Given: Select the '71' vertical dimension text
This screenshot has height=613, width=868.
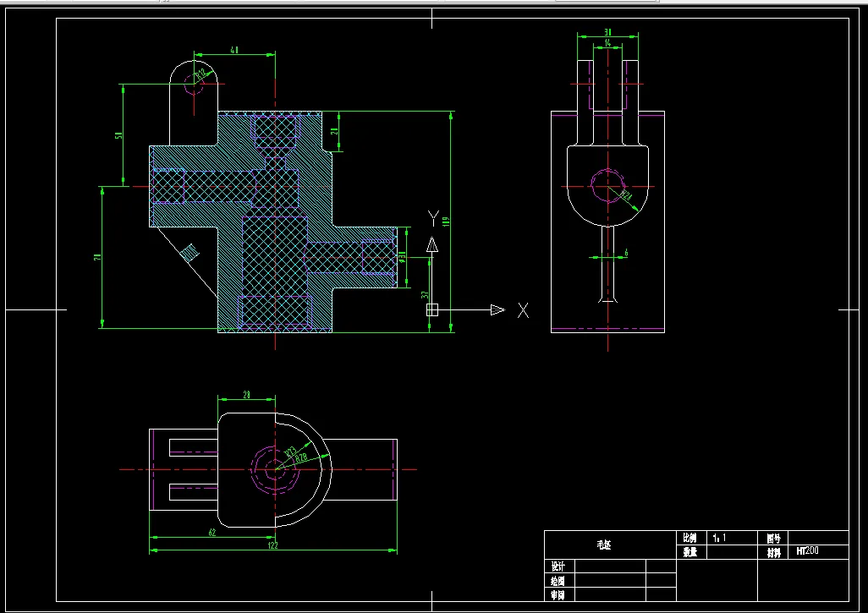Looking at the screenshot, I should 98,257.
